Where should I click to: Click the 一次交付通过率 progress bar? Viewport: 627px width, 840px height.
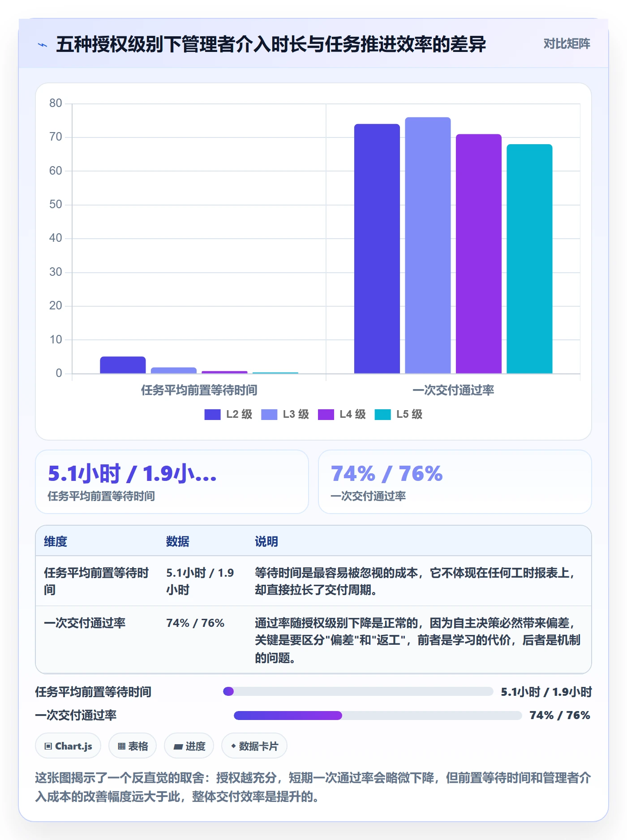pos(378,716)
